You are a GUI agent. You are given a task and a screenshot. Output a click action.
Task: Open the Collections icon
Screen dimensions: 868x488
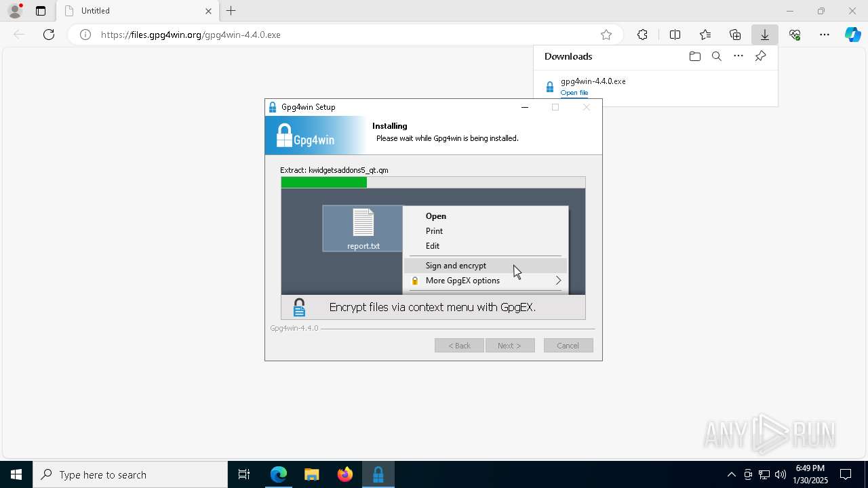click(x=735, y=35)
